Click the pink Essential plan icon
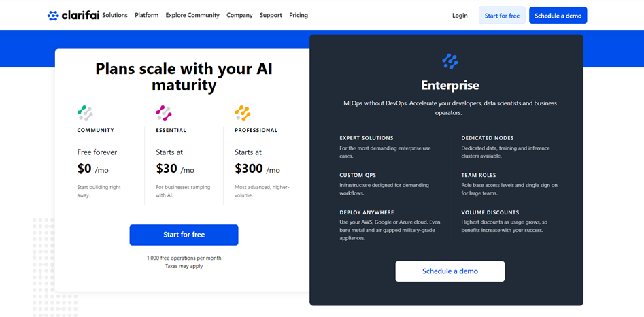This screenshot has height=317, width=644. click(164, 113)
